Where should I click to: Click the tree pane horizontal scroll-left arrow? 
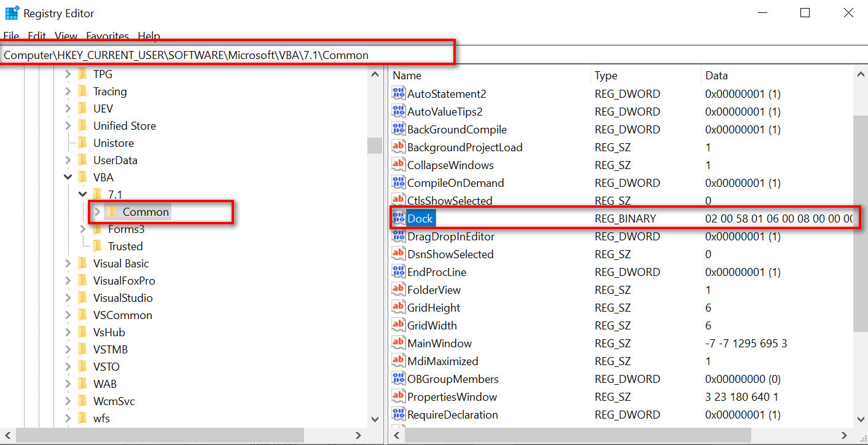click(7, 436)
